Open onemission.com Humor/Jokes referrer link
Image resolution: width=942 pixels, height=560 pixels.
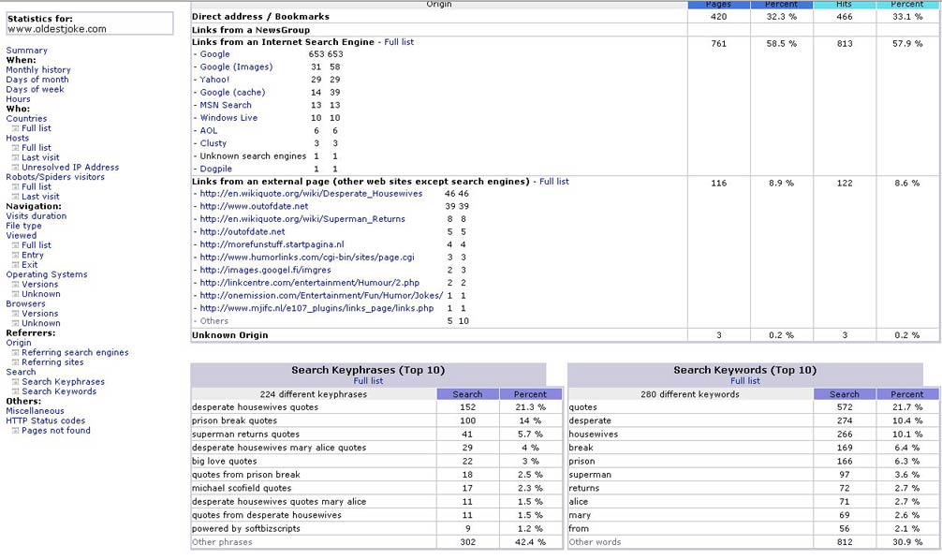point(321,295)
